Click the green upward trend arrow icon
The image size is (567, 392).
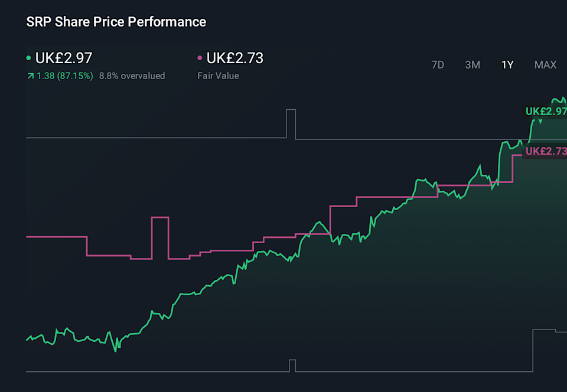pos(30,76)
